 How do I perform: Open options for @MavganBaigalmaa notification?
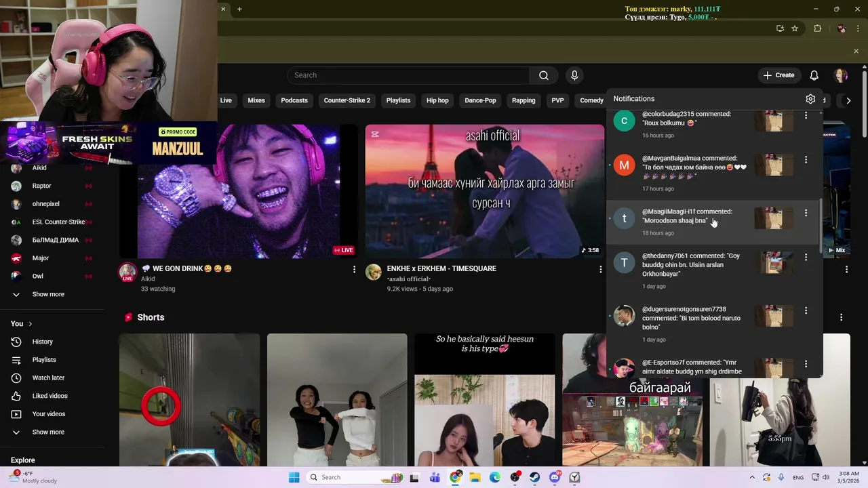pos(806,160)
